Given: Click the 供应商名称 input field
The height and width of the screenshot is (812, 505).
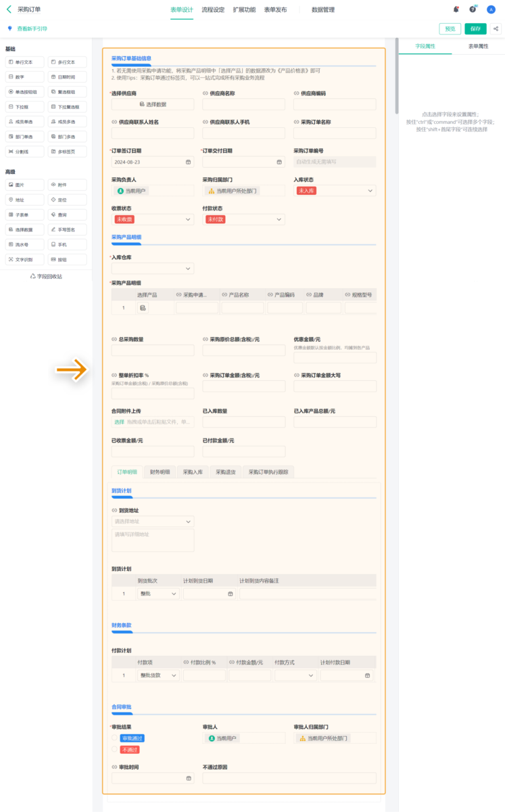Looking at the screenshot, I should click(x=243, y=104).
